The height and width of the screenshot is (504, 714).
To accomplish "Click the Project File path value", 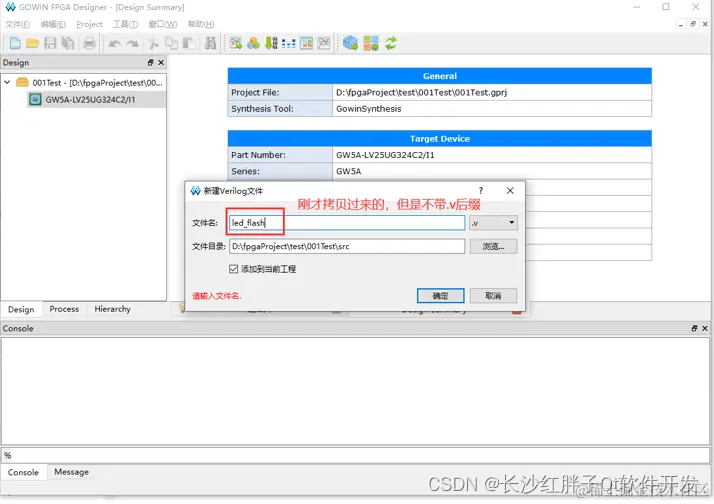I will 421,92.
